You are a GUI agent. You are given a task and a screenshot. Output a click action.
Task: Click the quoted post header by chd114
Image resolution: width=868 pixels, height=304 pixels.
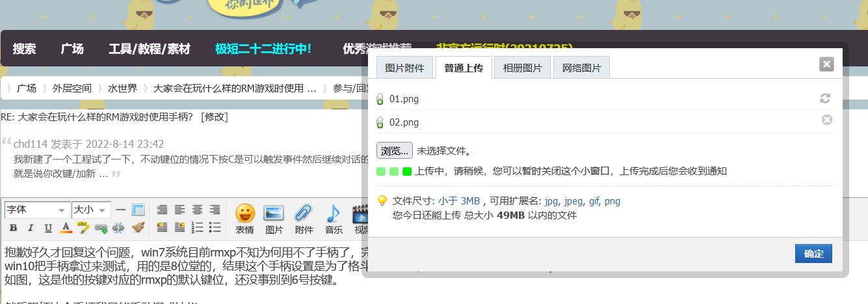(88, 144)
